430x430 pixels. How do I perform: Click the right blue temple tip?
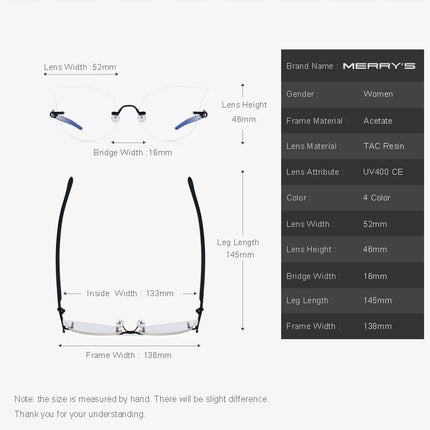(x=187, y=122)
